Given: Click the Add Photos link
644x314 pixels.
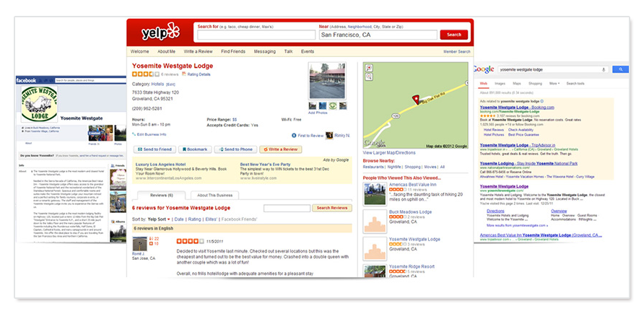Looking at the screenshot, I should (x=318, y=113).
